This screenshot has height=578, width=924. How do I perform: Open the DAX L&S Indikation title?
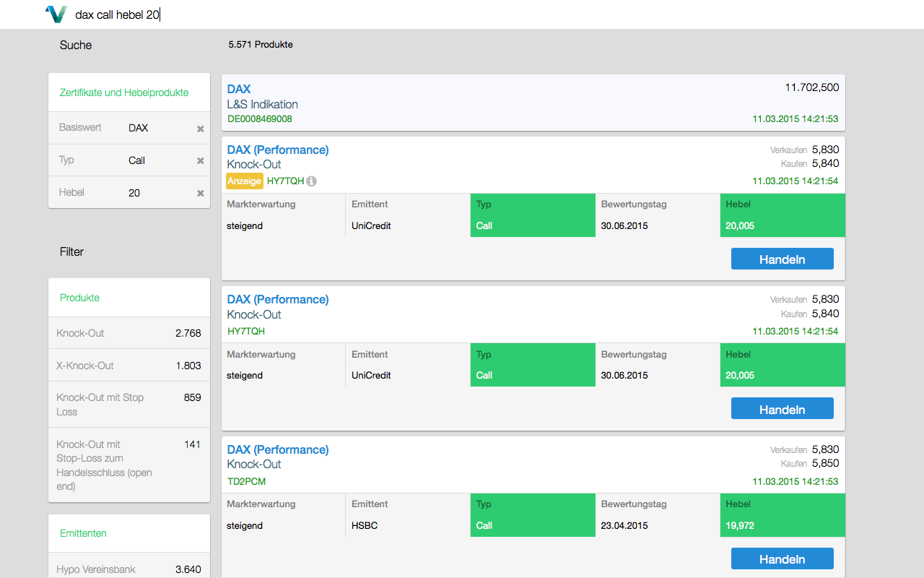click(x=239, y=89)
